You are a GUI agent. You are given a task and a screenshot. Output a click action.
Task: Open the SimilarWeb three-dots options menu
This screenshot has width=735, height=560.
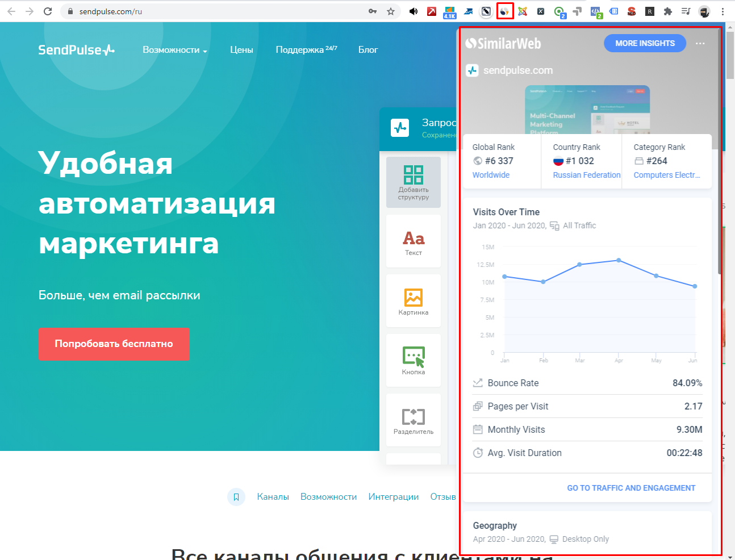pyautogui.click(x=700, y=44)
